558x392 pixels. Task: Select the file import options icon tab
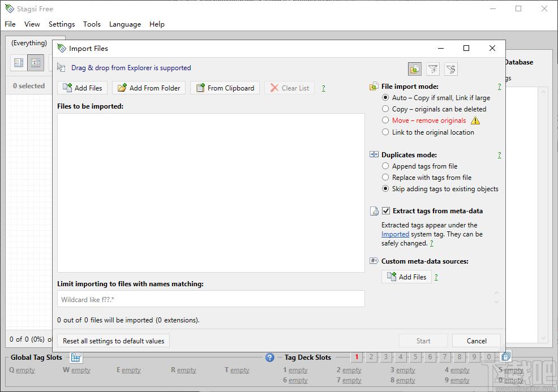415,69
